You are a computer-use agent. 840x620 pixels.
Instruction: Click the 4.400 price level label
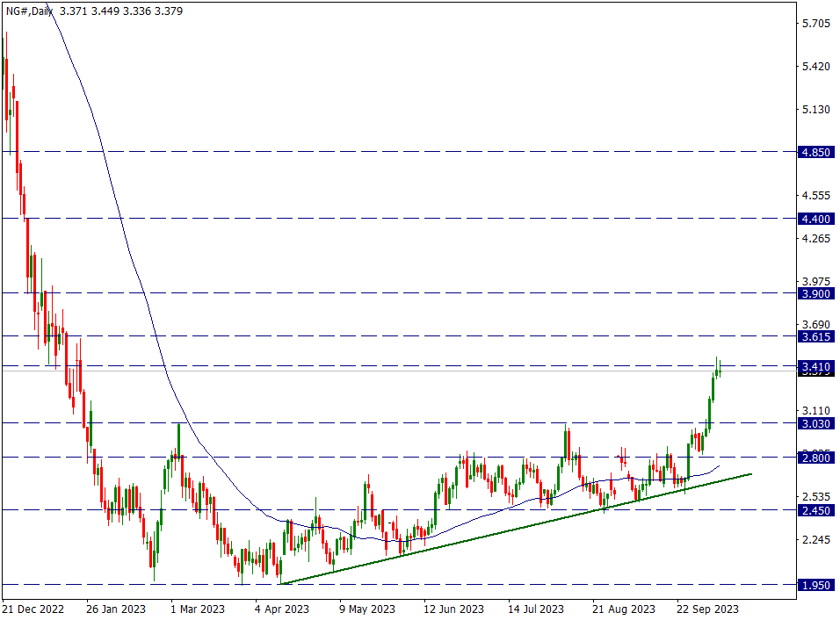click(816, 219)
